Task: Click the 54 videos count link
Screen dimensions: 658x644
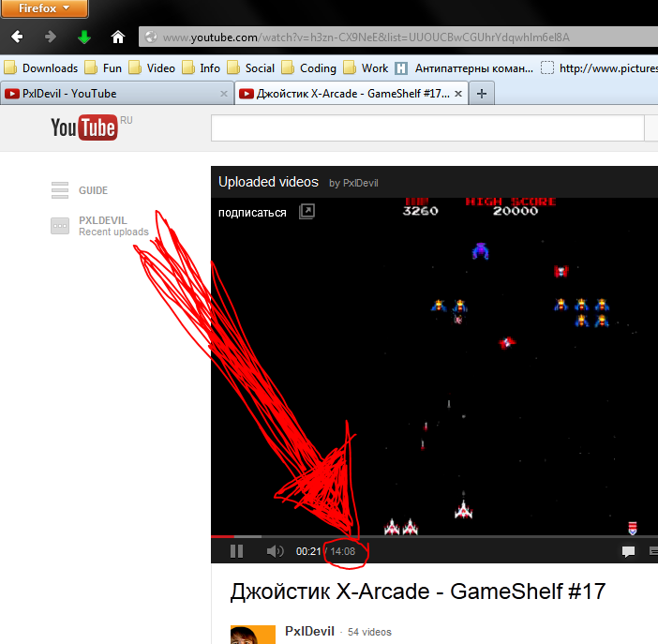Action: [x=369, y=632]
